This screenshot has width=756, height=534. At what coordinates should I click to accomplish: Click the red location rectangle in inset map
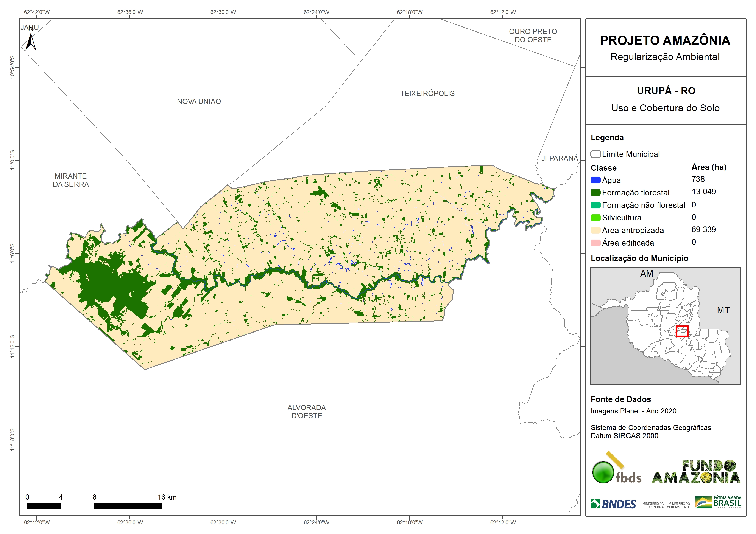click(x=682, y=331)
